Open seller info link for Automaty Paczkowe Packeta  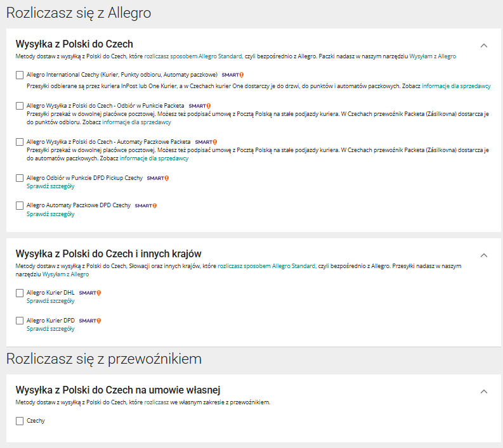[154, 158]
